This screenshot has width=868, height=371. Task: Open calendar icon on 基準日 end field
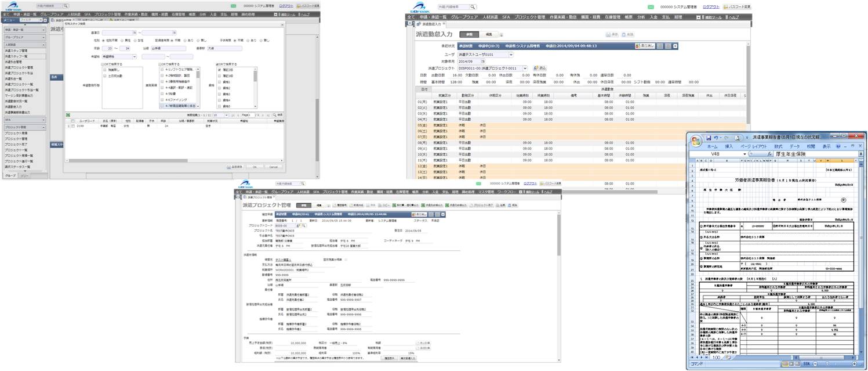[174, 33]
